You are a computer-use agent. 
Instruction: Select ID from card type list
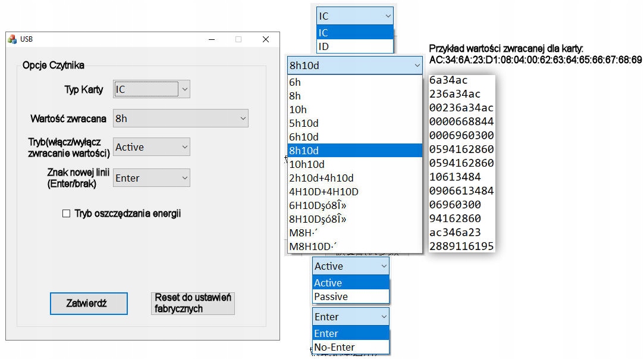[x=354, y=46]
